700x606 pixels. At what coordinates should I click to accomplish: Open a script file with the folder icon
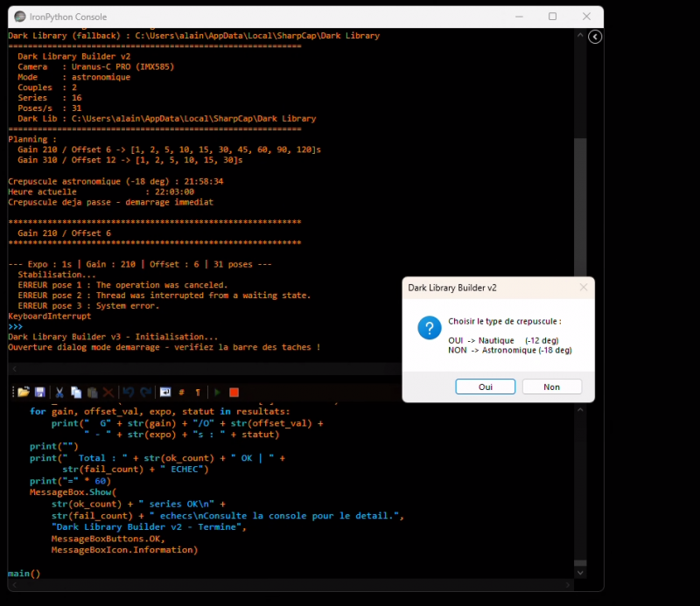click(24, 393)
